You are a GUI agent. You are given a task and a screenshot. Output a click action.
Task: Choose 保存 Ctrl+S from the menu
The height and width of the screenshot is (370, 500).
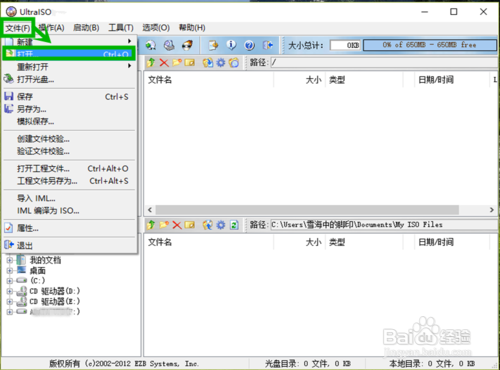point(70,97)
